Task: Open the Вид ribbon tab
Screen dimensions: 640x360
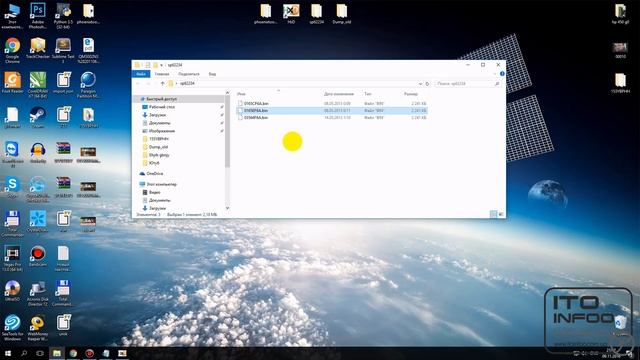Action: coord(212,74)
